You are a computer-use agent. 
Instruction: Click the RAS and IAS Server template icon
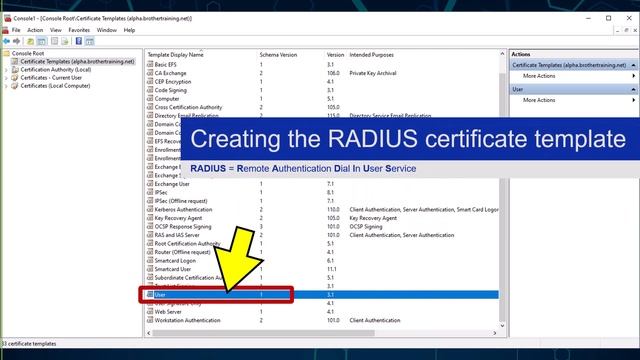point(150,235)
